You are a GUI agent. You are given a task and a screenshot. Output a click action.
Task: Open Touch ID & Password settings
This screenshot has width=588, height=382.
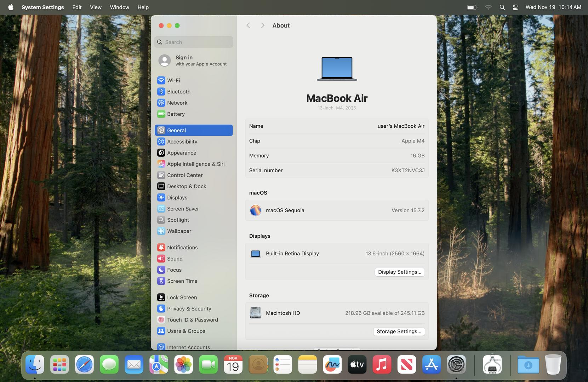tap(192, 320)
